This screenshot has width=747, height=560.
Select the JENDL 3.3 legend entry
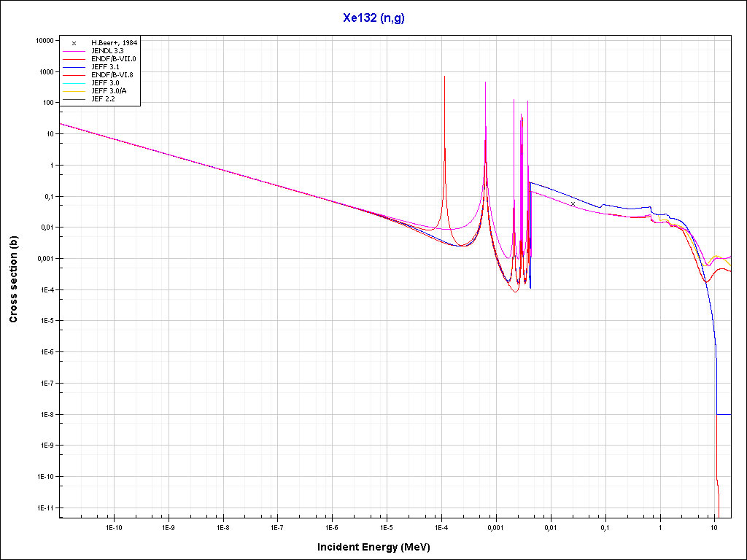(107, 51)
